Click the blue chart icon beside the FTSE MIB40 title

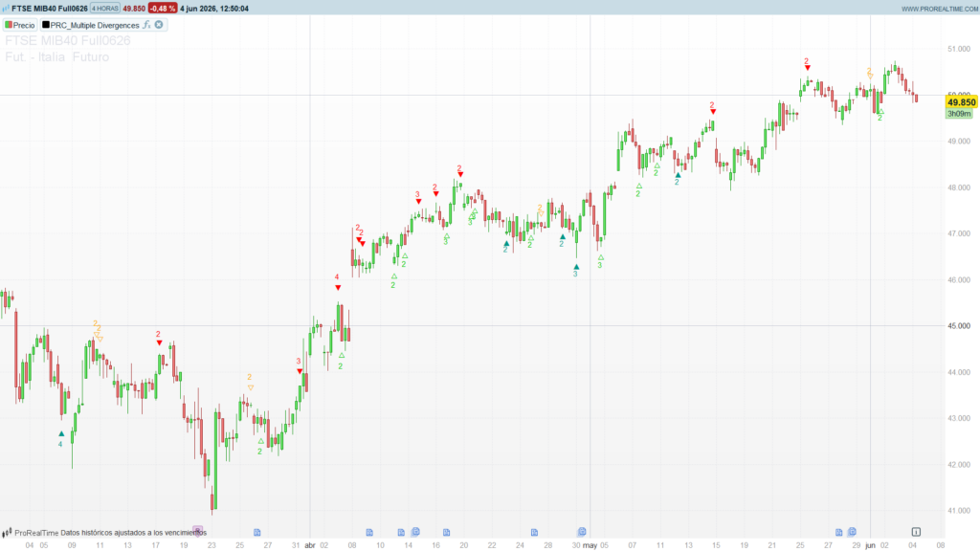tap(6, 9)
